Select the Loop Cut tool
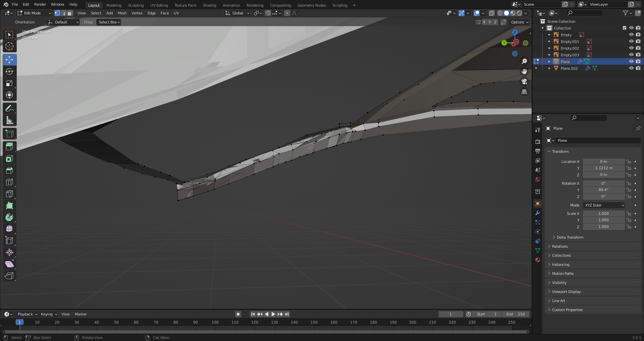Image resolution: width=644 pixels, height=341 pixels. point(9,182)
